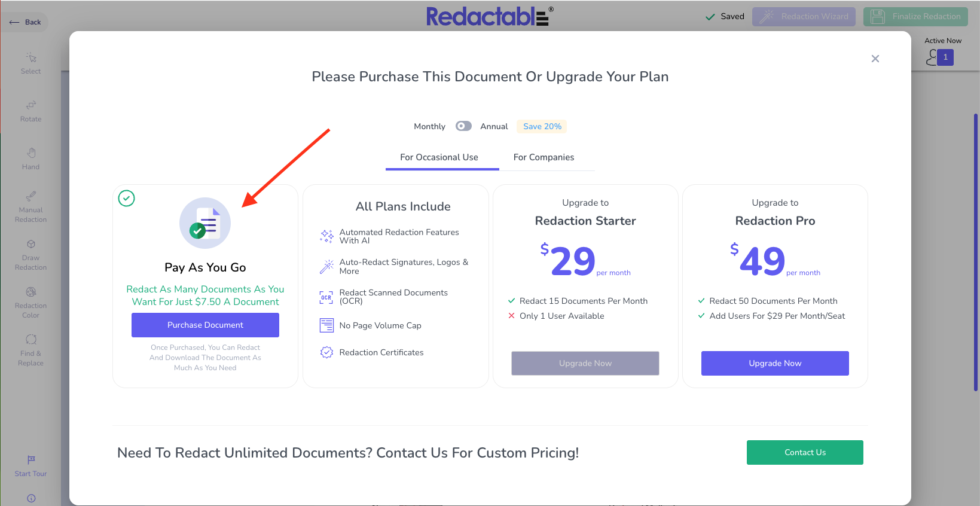Go Back using top-left button
This screenshot has width=980, height=506.
[x=26, y=22]
